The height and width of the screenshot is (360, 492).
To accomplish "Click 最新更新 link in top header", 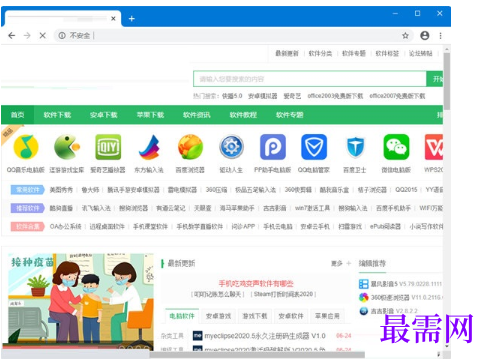I will (287, 53).
